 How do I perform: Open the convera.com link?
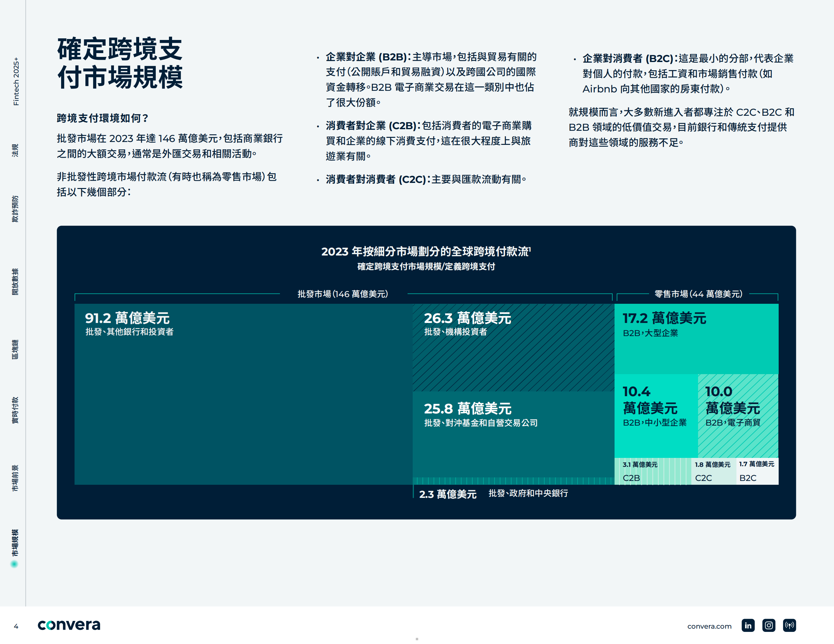point(709,626)
